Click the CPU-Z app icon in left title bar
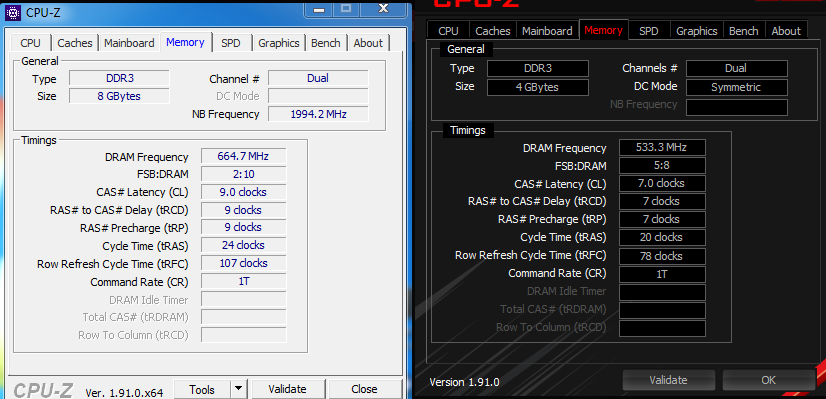 13,12
